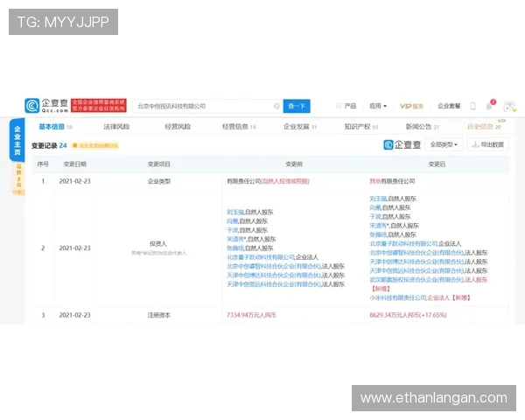Select the 企业类型 change item cell
The height and width of the screenshot is (420, 525).
pyautogui.click(x=159, y=181)
